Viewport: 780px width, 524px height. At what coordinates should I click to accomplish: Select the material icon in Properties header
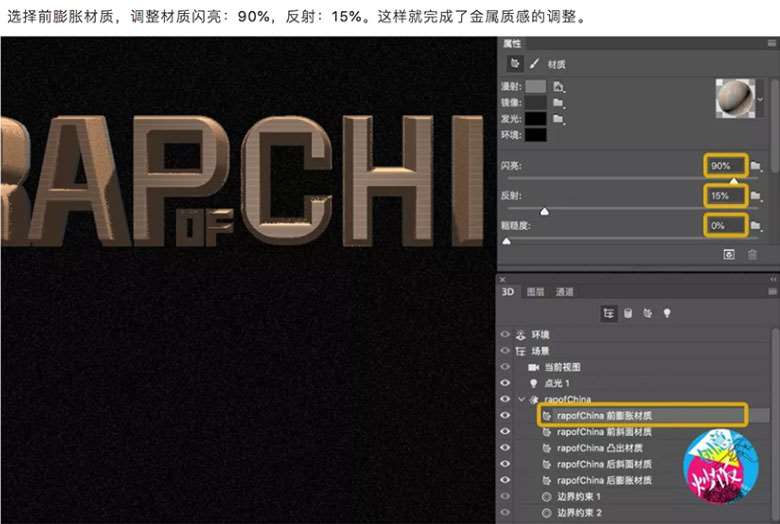[515, 64]
